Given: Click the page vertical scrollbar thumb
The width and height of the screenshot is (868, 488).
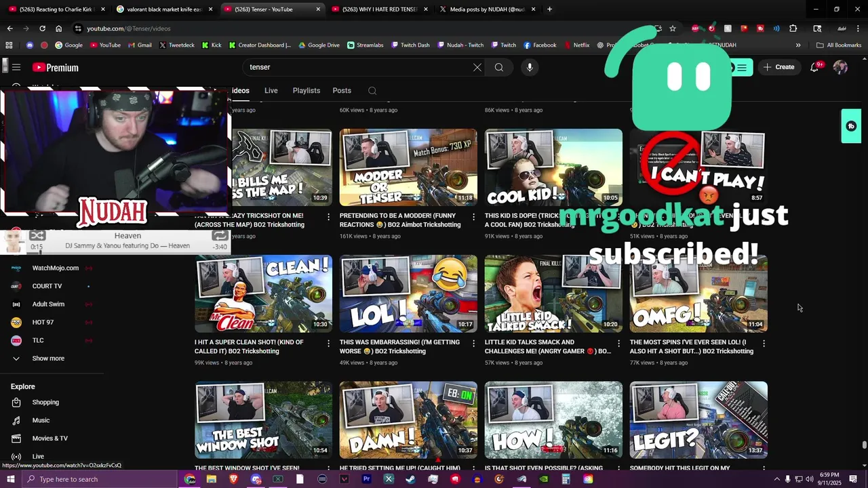Looking at the screenshot, I should click(x=864, y=445).
